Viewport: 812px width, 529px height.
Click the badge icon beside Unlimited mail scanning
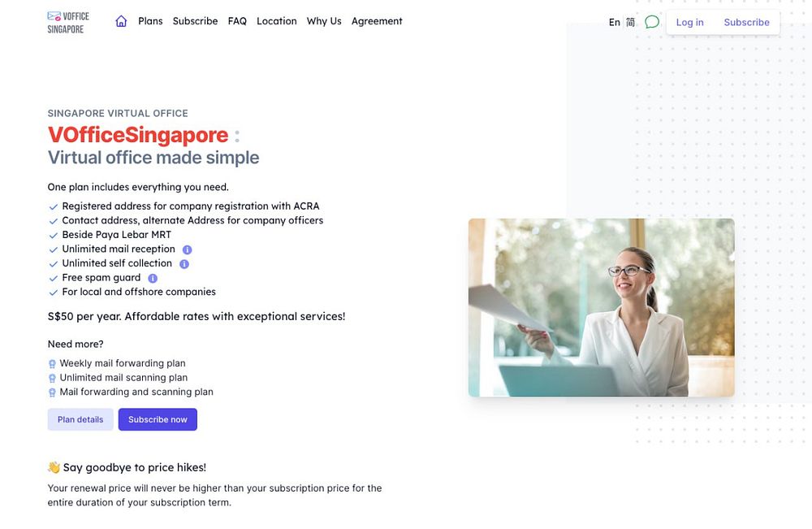click(52, 378)
